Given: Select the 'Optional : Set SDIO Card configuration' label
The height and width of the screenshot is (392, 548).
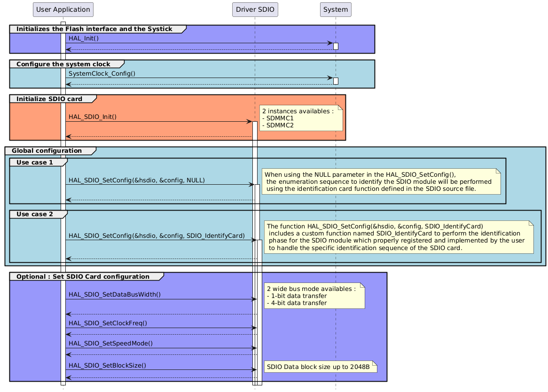Looking at the screenshot, I should 83,277.
